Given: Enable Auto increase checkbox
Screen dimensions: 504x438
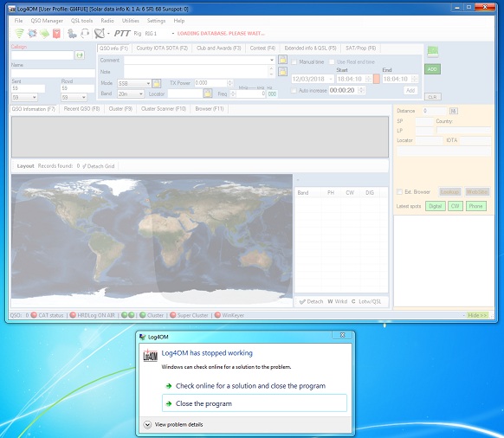Looking at the screenshot, I should click(x=294, y=91).
